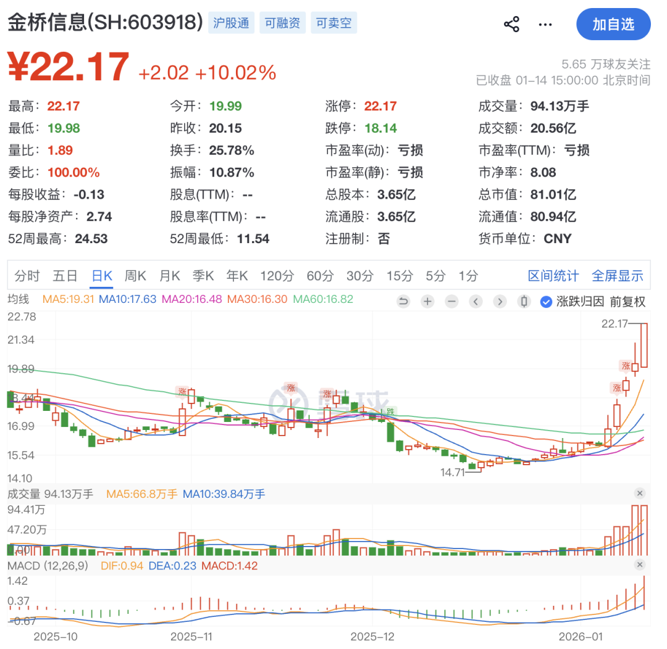The height and width of the screenshot is (649, 667).
Task: Click the 加自选 add to watchlist button
Action: point(613,24)
